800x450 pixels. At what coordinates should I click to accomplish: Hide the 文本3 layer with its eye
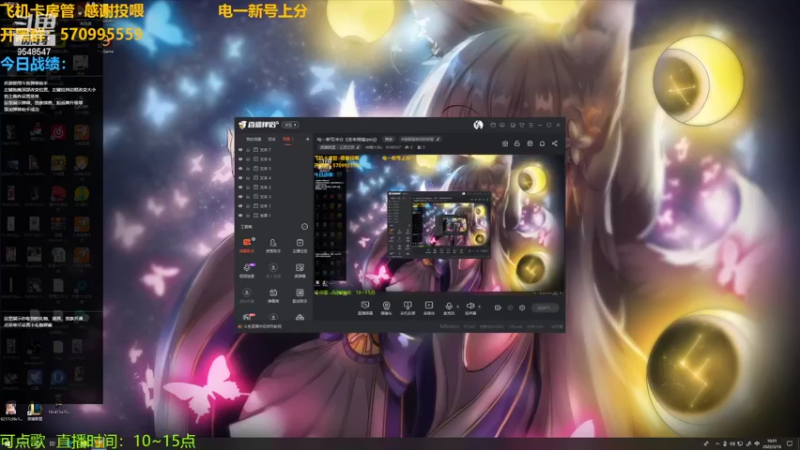point(240,196)
